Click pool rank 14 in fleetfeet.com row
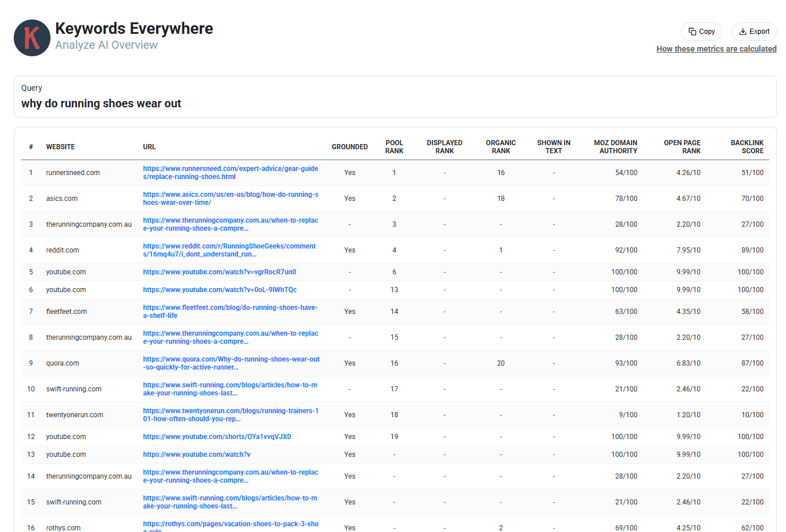 (x=394, y=312)
